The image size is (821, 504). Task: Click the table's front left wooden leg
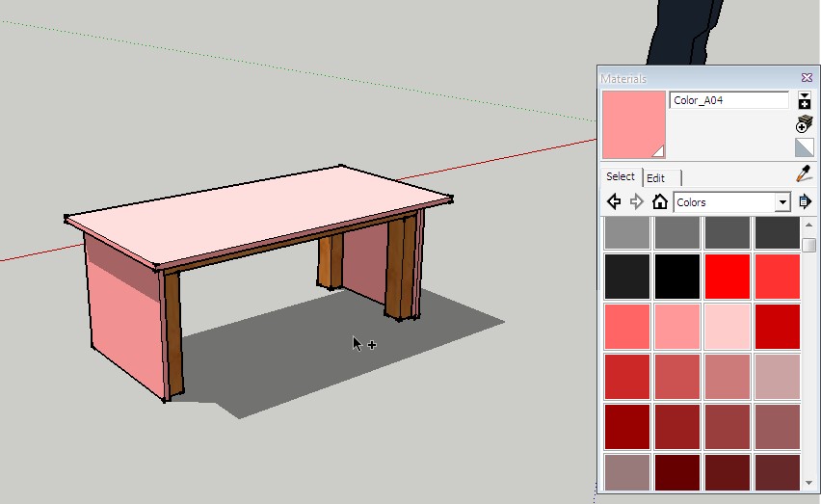[173, 335]
